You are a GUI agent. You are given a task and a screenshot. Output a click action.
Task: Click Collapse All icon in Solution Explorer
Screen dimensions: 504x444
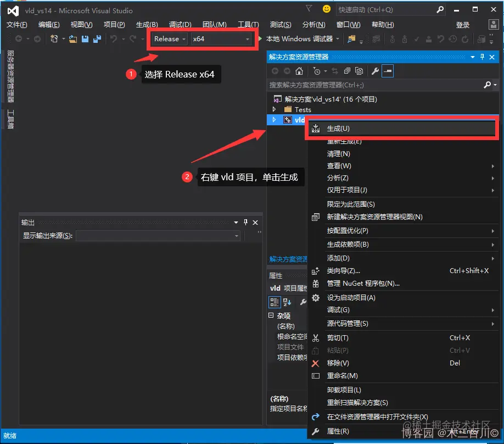[x=347, y=71]
